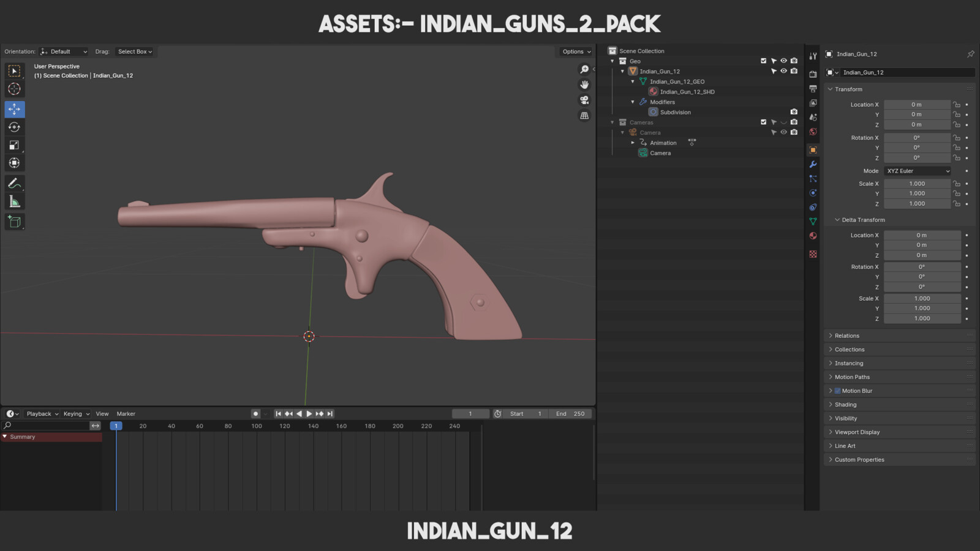The image size is (980, 551).
Task: Expand the Animation row in outliner
Action: pos(633,143)
